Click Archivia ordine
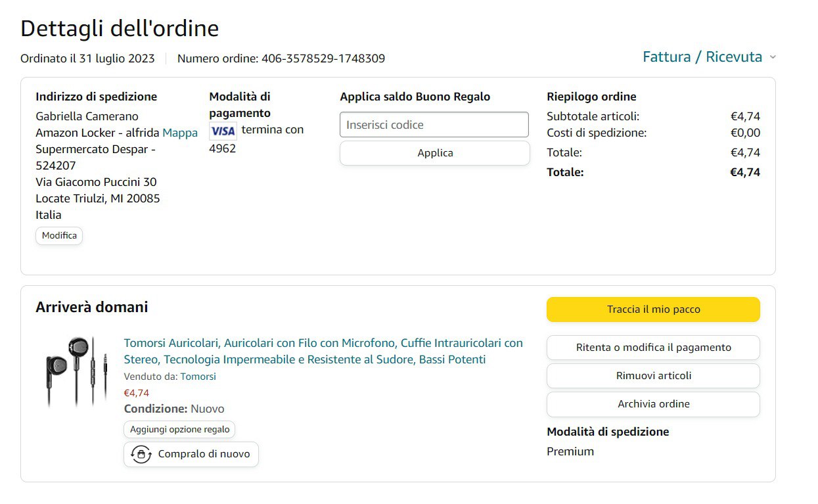This screenshot has height=504, width=818. (653, 404)
